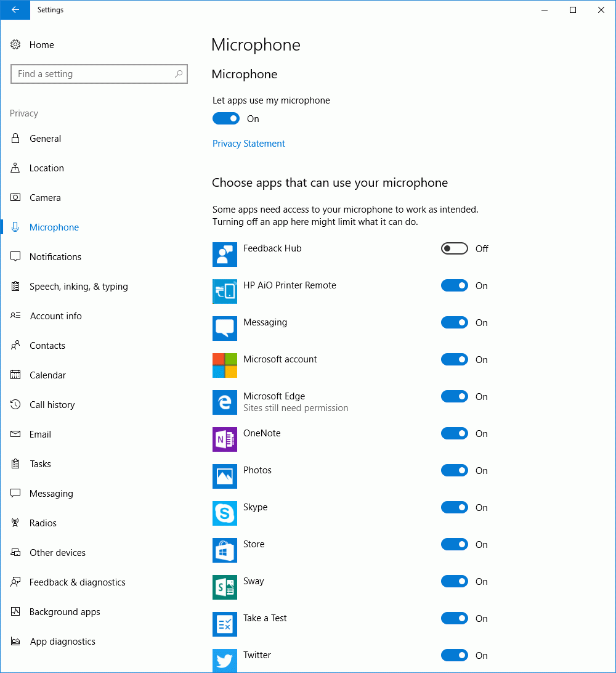Turn off Let apps use my microphone
616x673 pixels.
tap(226, 118)
